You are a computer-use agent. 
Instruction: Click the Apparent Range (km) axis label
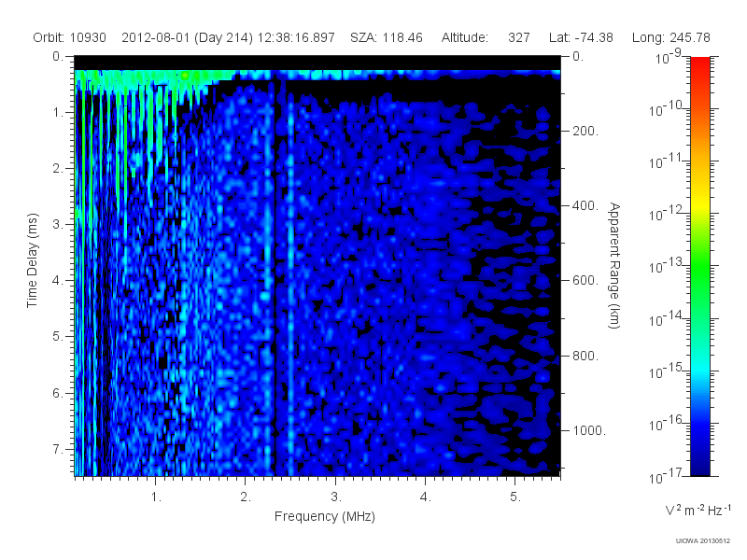[614, 266]
